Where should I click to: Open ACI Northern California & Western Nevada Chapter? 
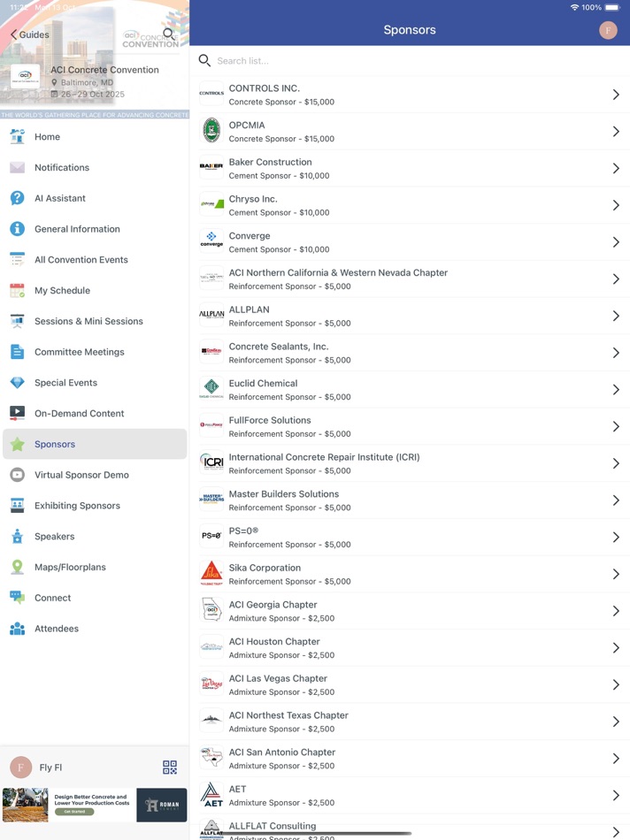pyautogui.click(x=411, y=279)
